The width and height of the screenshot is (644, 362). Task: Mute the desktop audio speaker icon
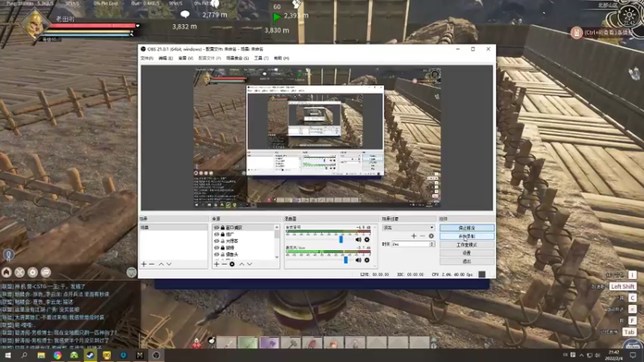[x=358, y=239]
